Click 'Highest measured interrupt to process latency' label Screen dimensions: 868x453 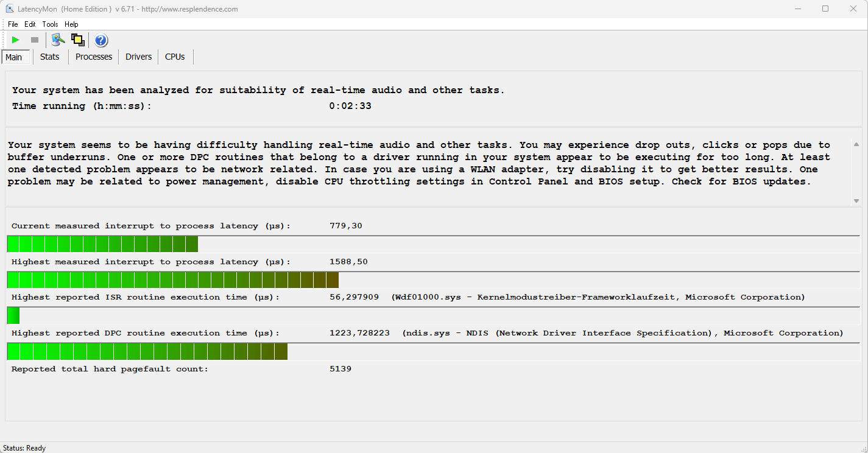click(x=151, y=262)
